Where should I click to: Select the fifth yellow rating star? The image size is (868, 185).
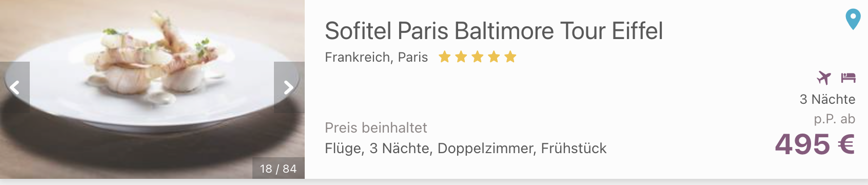tap(510, 57)
